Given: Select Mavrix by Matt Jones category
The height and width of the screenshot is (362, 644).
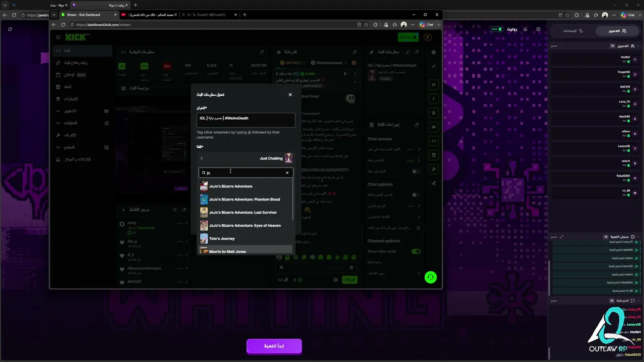Looking at the screenshot, I should (245, 250).
